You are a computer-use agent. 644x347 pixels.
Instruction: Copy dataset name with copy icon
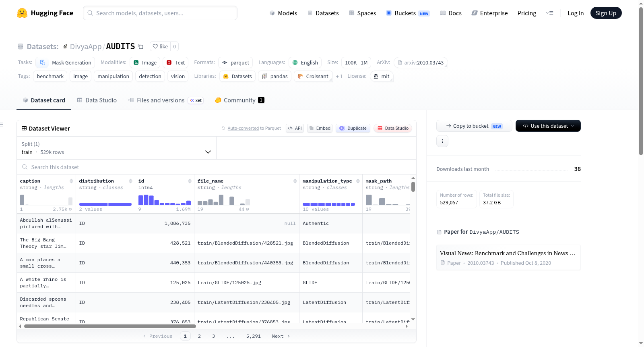140,46
